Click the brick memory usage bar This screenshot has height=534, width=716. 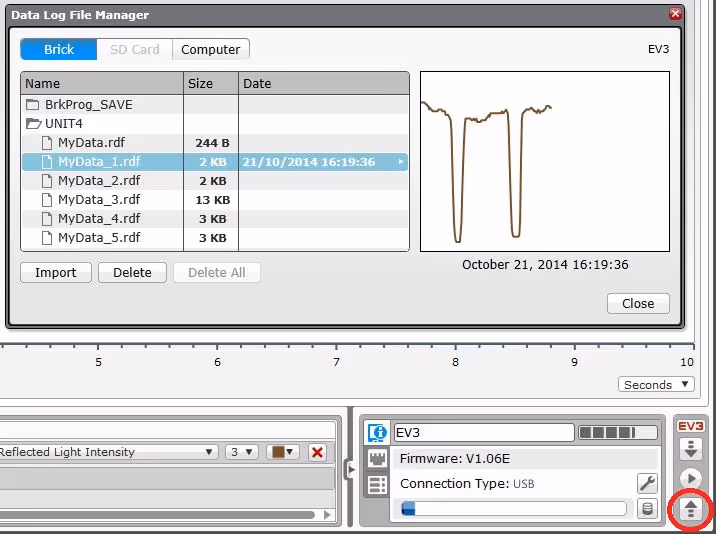point(513,508)
